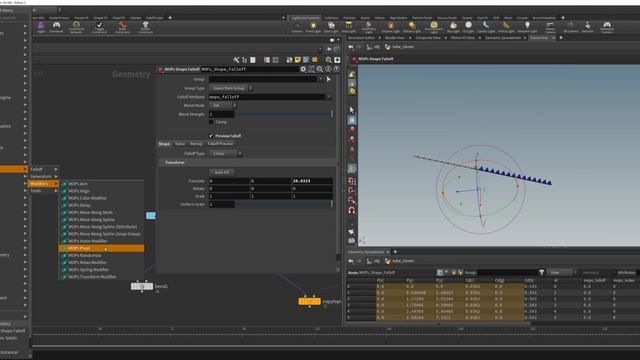640x360 pixels.
Task: Open the Motion FX View pane tab
Action: point(462,38)
